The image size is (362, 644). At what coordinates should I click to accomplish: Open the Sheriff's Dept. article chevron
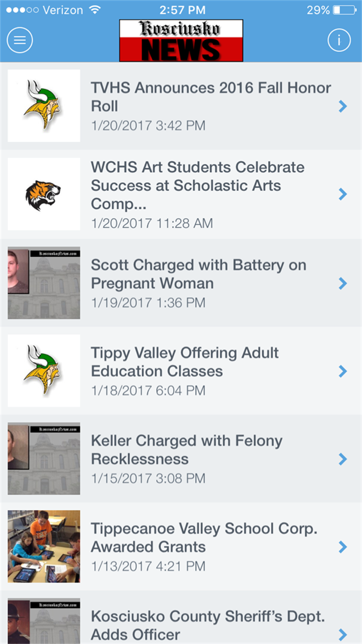click(x=342, y=634)
